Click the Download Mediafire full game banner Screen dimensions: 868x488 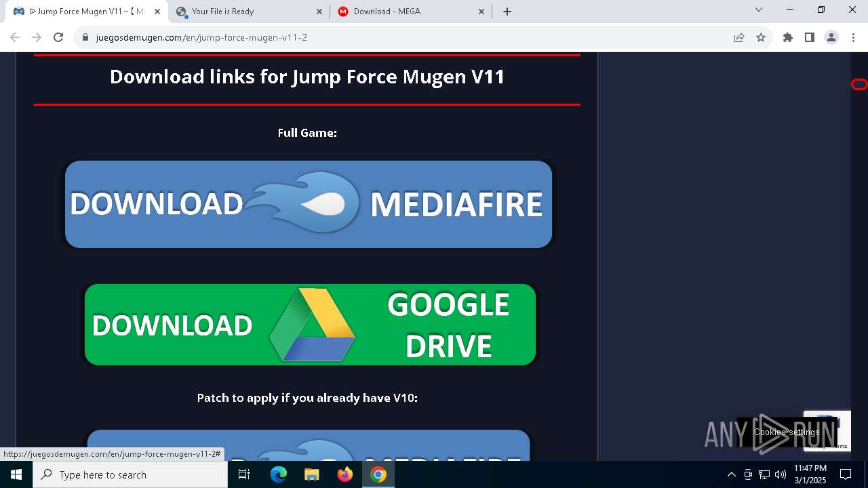(309, 204)
